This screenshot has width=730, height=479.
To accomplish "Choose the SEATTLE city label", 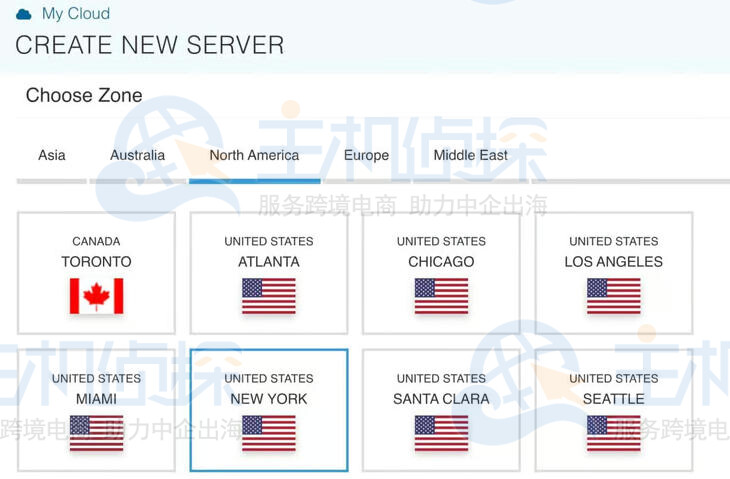I will pos(614,399).
